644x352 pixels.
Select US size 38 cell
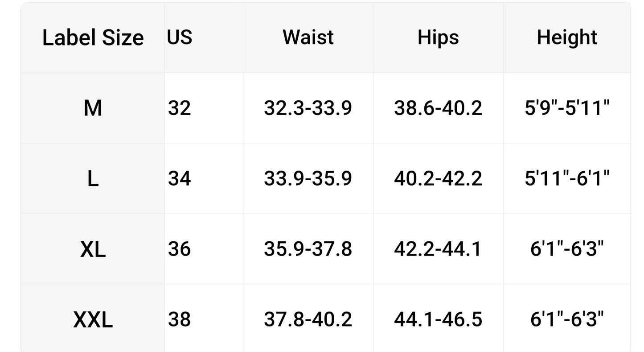pos(180,319)
